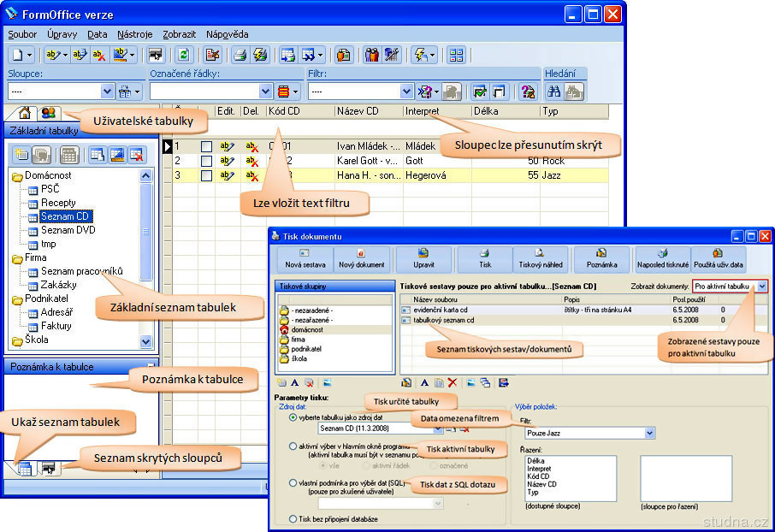Click edit pencil icon in row 1
Image resolution: width=775 pixels, height=532 pixels.
click(227, 146)
